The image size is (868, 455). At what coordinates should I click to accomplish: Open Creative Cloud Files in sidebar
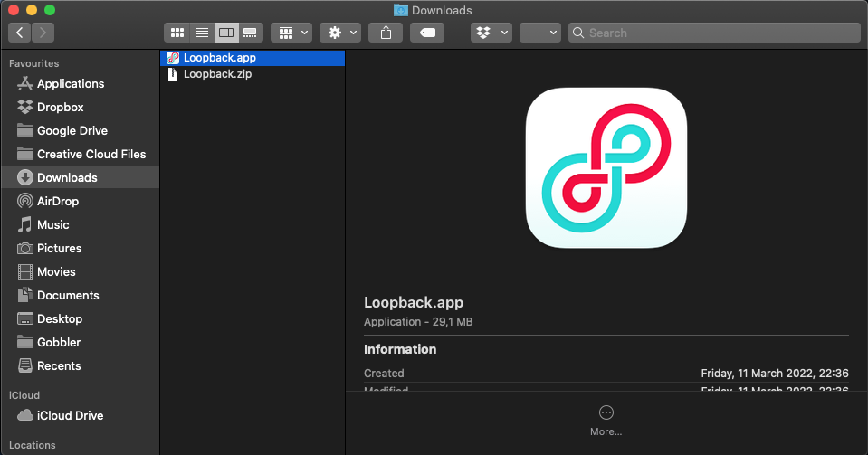(81, 154)
